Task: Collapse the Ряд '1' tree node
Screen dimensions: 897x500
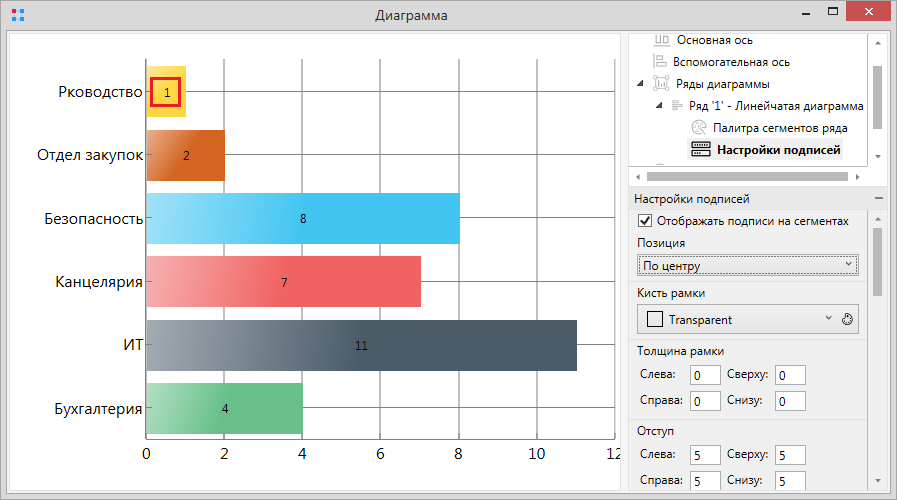Action: [659, 106]
